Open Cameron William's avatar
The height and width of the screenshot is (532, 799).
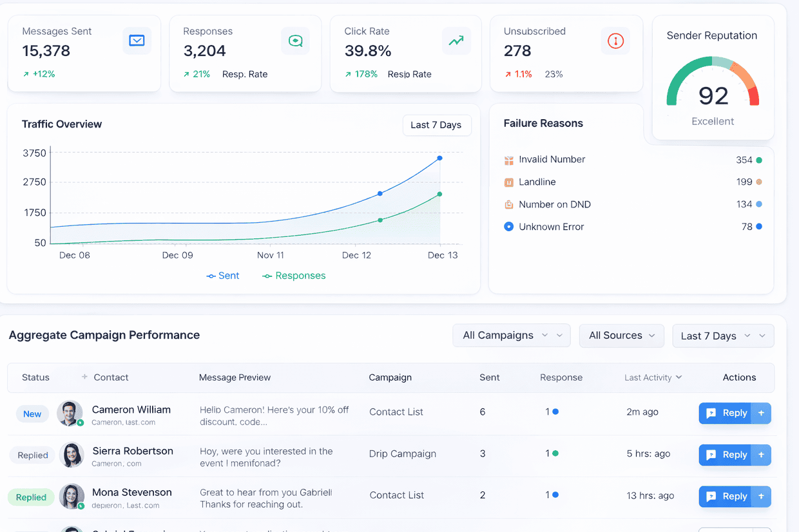pos(70,413)
